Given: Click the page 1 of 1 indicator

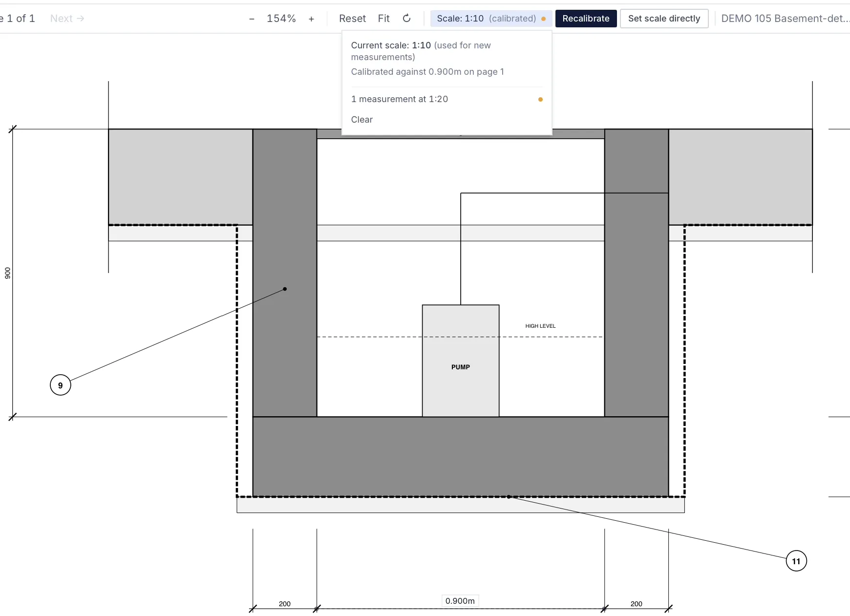Looking at the screenshot, I should (18, 19).
